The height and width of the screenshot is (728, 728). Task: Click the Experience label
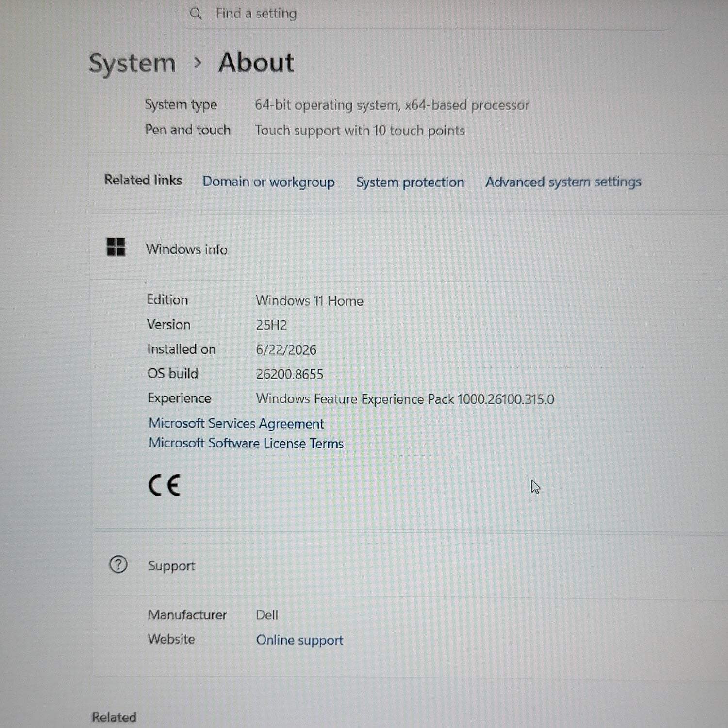click(179, 398)
